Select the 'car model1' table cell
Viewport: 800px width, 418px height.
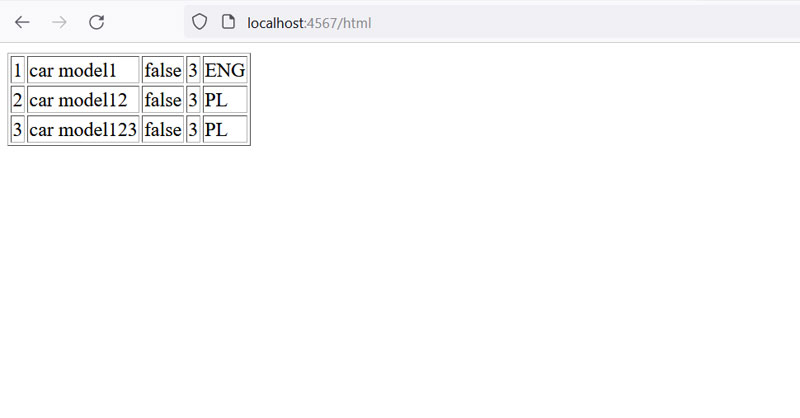[83, 69]
